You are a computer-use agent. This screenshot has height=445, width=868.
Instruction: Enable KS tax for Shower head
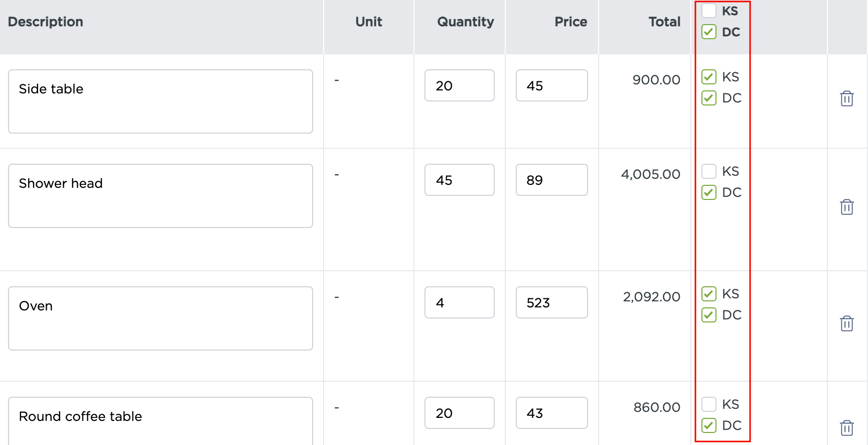pyautogui.click(x=709, y=171)
